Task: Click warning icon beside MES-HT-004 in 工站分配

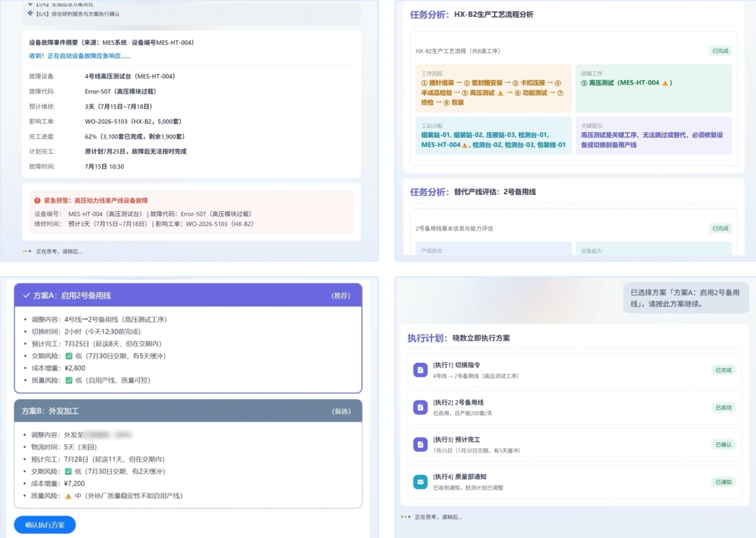Action: pos(464,145)
